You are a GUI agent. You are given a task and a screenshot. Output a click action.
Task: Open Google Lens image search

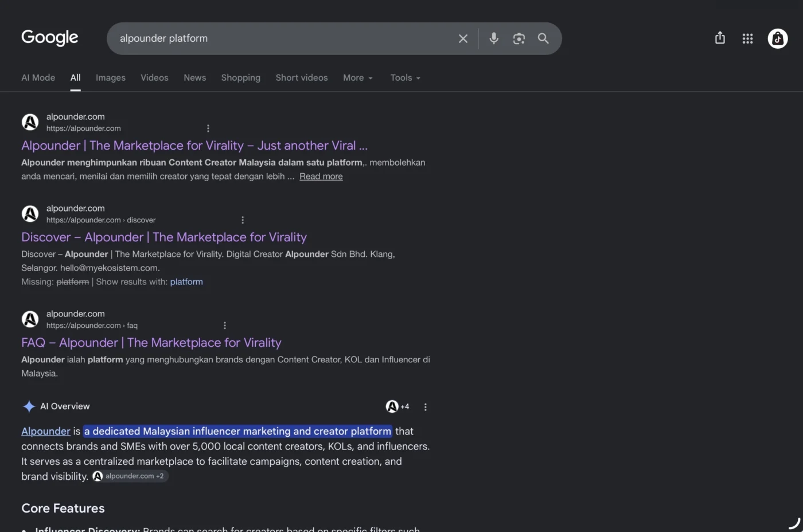point(519,38)
